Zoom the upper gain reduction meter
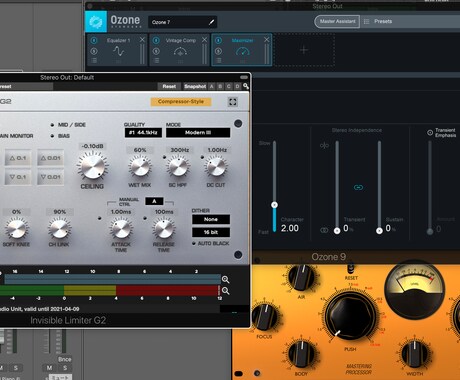Viewport: 460px width, 380px height. click(226, 279)
